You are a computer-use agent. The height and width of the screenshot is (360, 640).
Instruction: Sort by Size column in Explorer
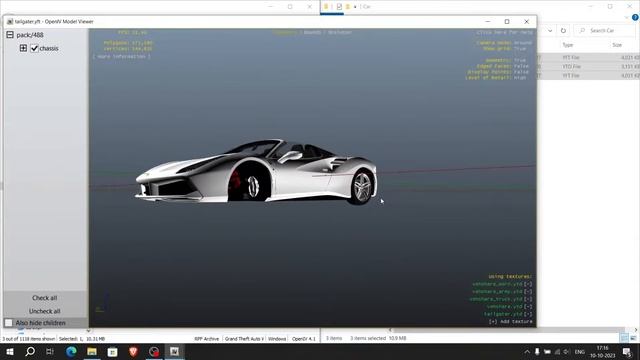[x=617, y=45]
